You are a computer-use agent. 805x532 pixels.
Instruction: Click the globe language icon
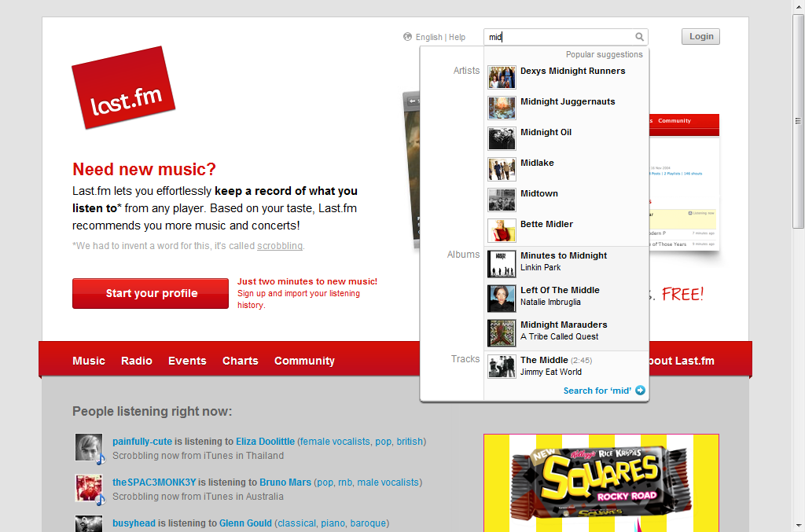(x=408, y=36)
